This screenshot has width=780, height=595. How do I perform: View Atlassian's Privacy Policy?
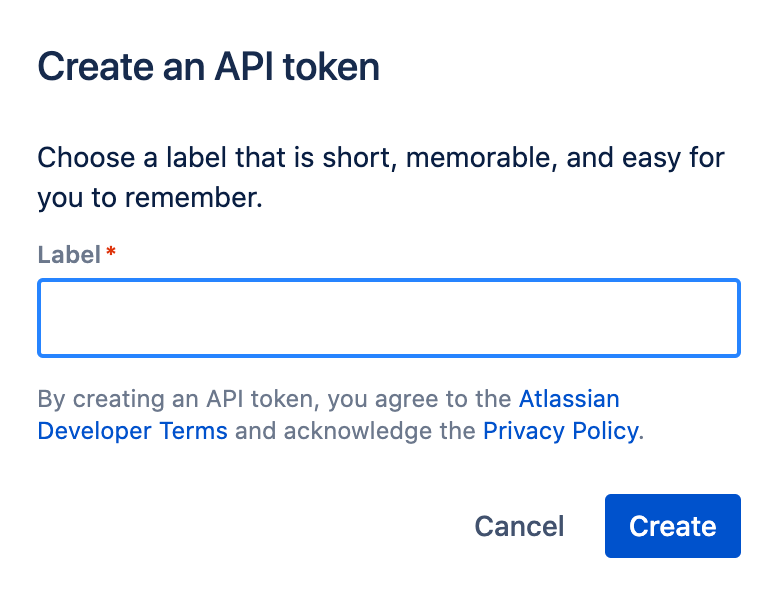(560, 431)
